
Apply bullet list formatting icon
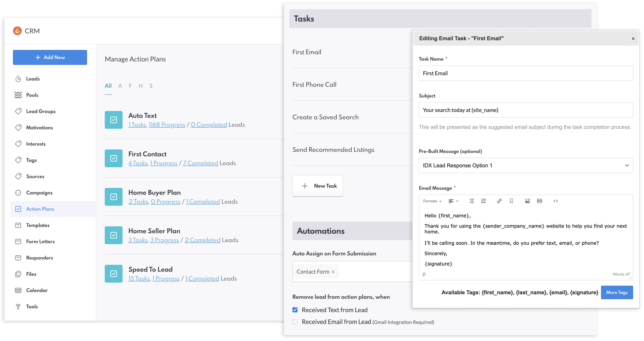pyautogui.click(x=471, y=201)
